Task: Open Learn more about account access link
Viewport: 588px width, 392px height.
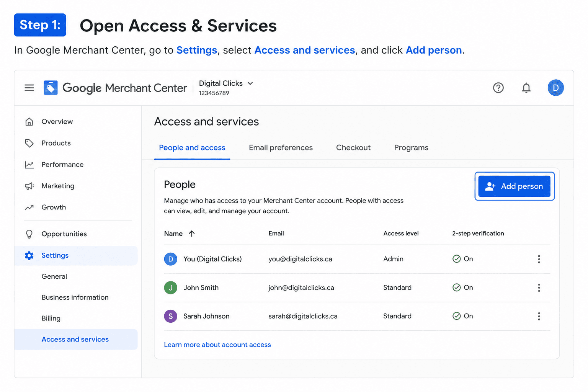Action: 217,345
